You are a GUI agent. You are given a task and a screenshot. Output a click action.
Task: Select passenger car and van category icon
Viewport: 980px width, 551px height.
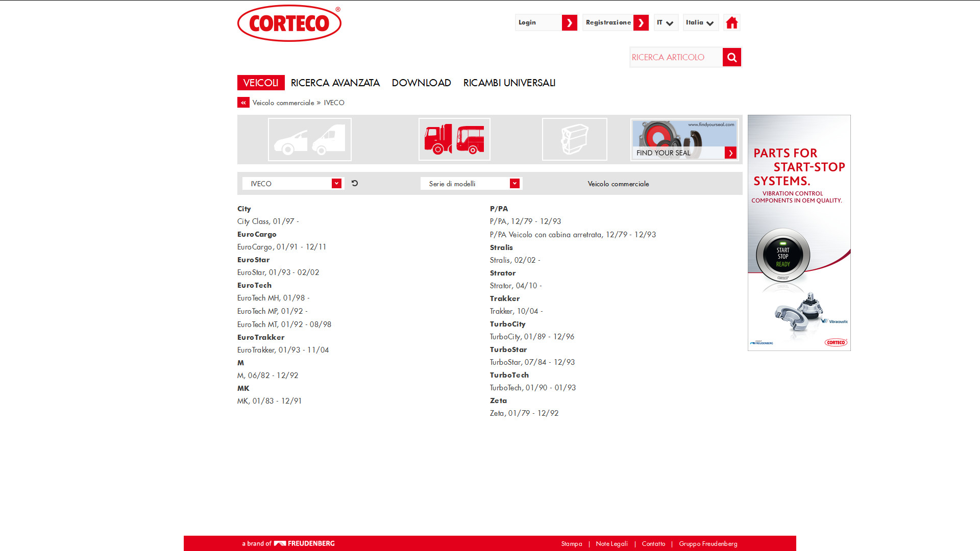[x=310, y=139]
